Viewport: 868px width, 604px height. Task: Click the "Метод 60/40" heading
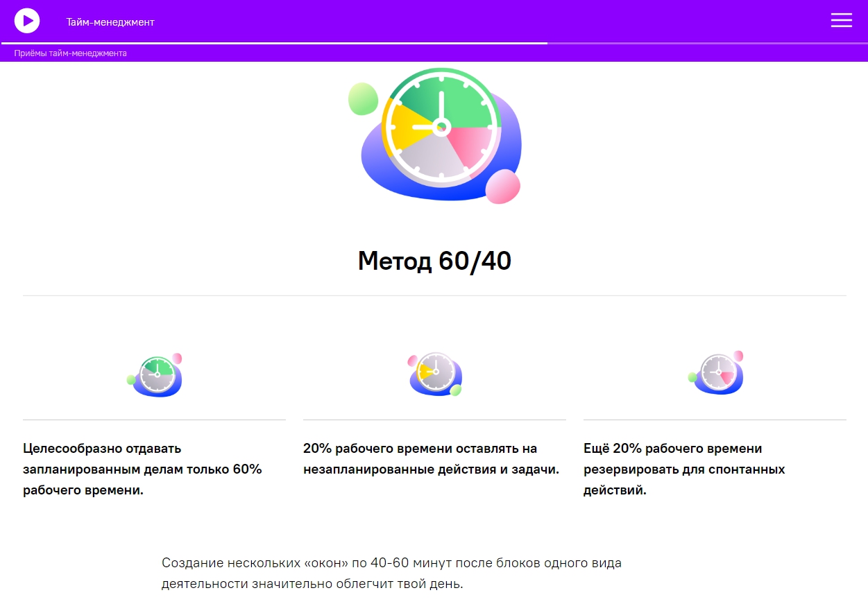pyautogui.click(x=434, y=261)
